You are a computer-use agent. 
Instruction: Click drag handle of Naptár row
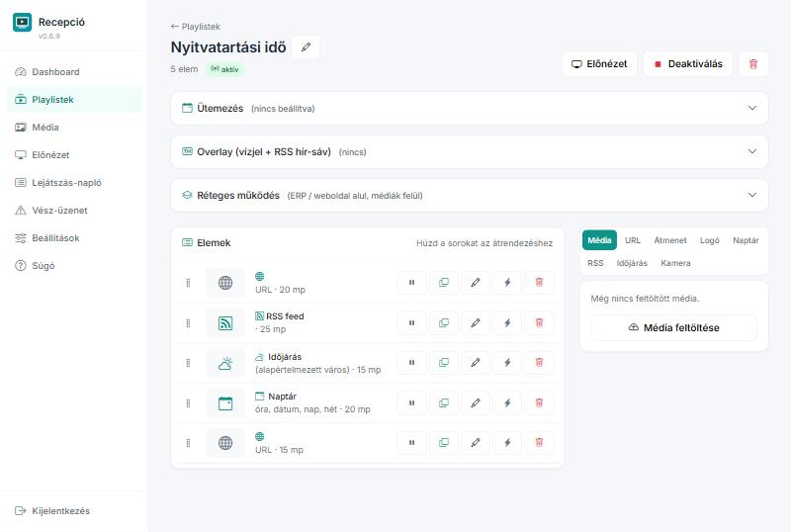tap(188, 403)
